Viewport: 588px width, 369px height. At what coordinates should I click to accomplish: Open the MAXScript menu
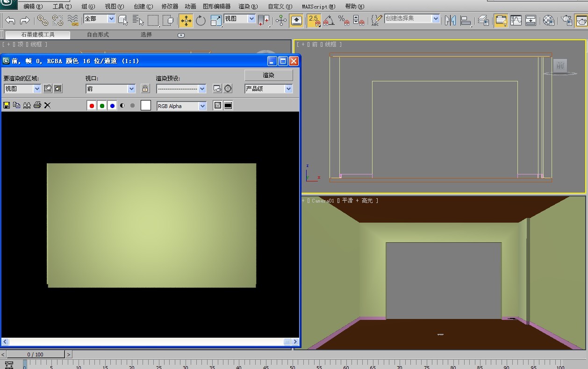tap(319, 7)
